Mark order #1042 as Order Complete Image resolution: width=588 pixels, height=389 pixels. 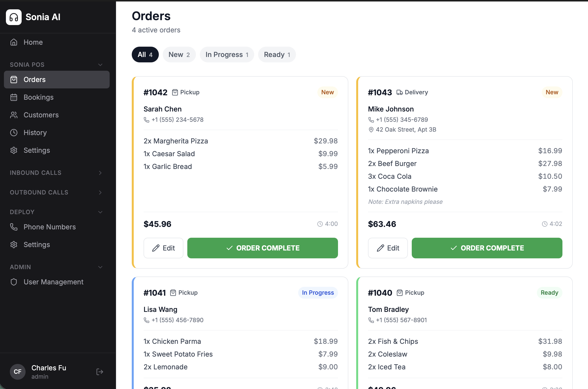pos(263,248)
